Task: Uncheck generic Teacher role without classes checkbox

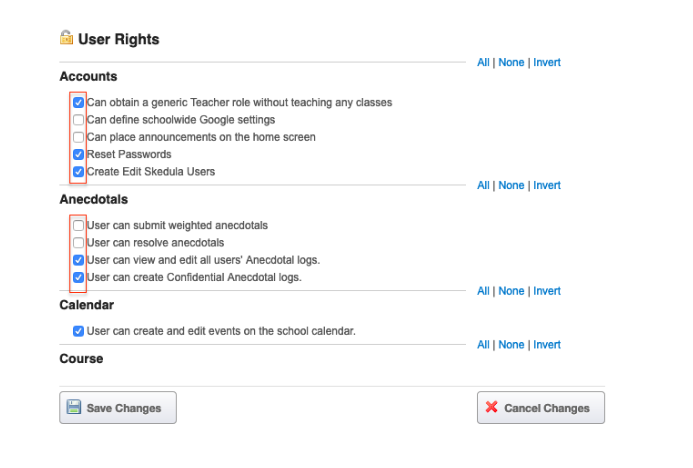Action: [x=78, y=103]
